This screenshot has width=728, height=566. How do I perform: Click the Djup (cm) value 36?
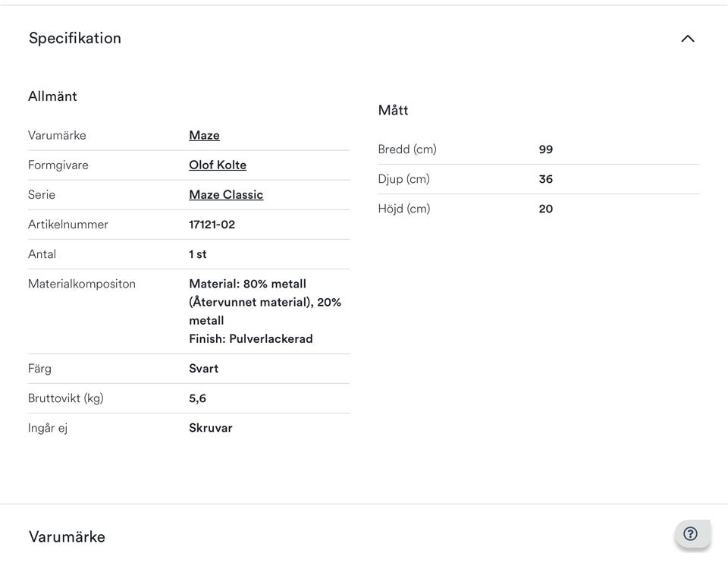pyautogui.click(x=546, y=179)
